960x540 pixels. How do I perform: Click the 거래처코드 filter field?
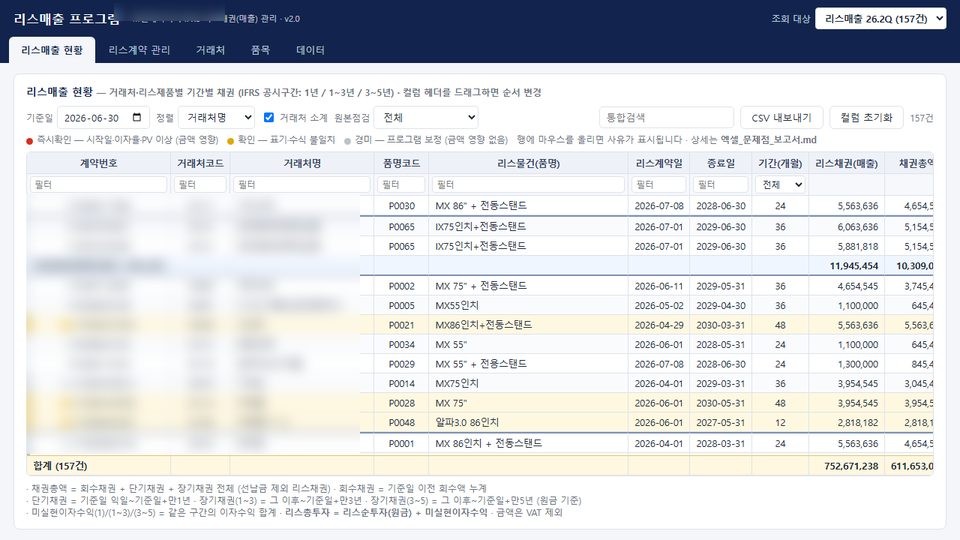200,184
